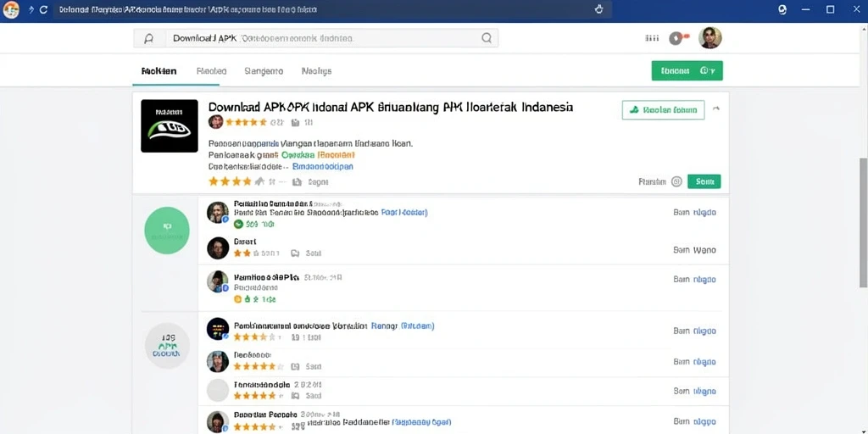Click the orange coin icon under the third review

[238, 299]
